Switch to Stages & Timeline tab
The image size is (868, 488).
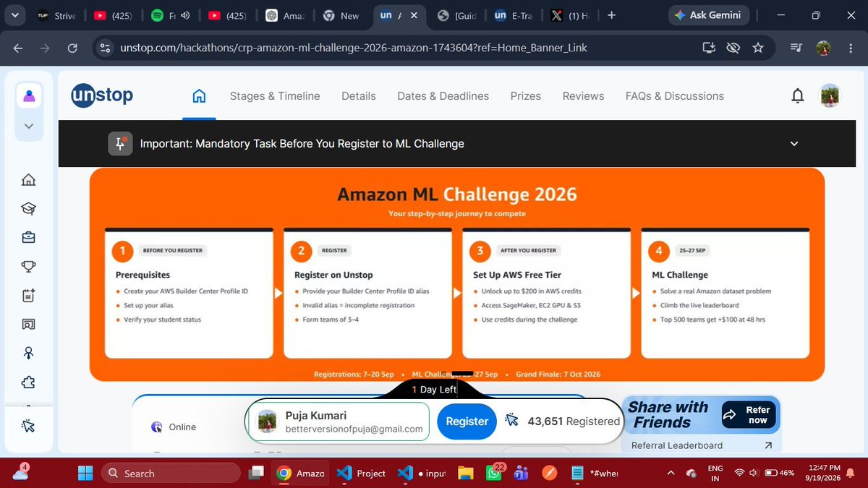275,96
